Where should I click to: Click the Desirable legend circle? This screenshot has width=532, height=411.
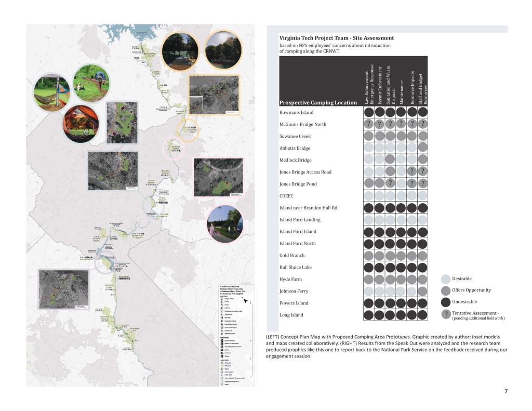(446, 280)
